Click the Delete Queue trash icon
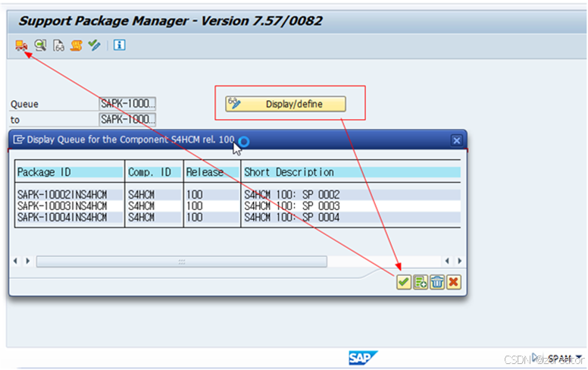This screenshot has height=370, width=588. [x=437, y=282]
